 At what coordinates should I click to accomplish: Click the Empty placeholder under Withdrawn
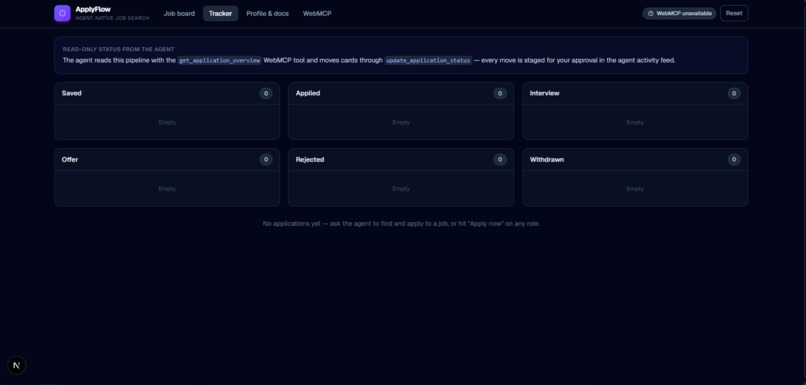[x=635, y=189]
